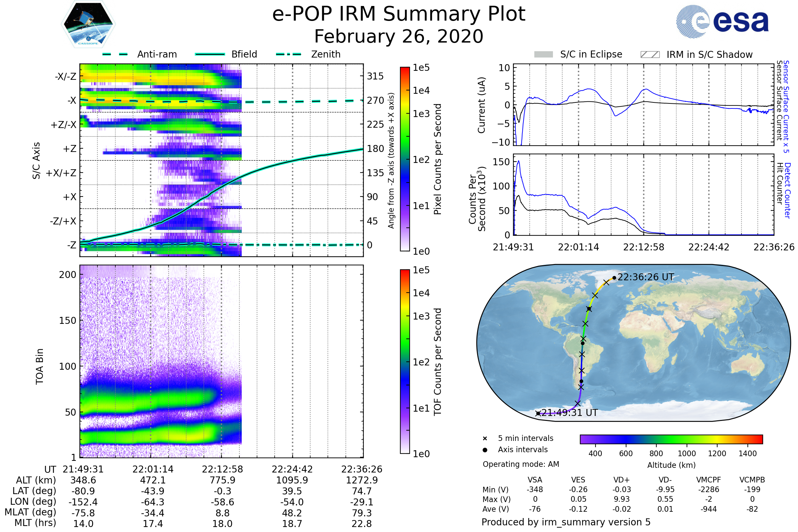Viewport: 798px width, 532px height.
Task: Click the Bfield solid line legend marker
Action: 210,54
